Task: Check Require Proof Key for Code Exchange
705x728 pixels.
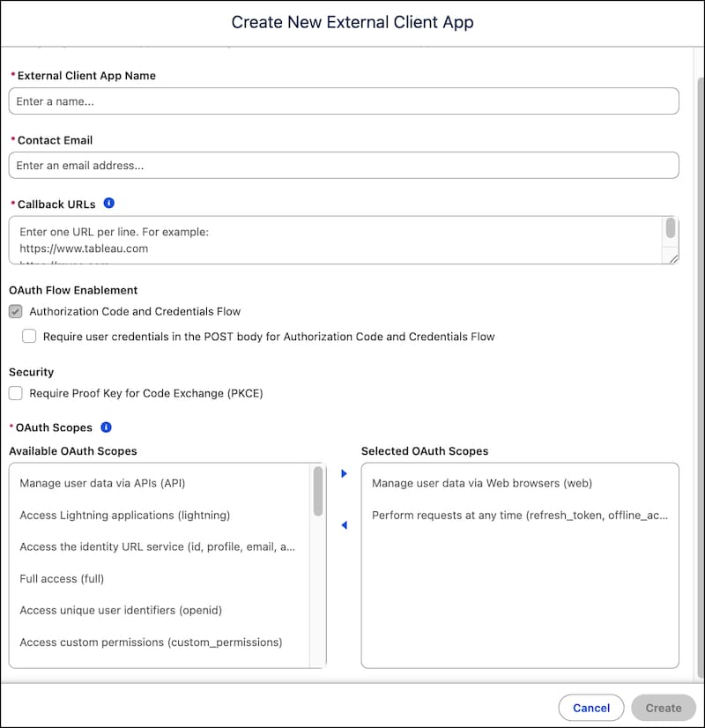Action: 16,393
